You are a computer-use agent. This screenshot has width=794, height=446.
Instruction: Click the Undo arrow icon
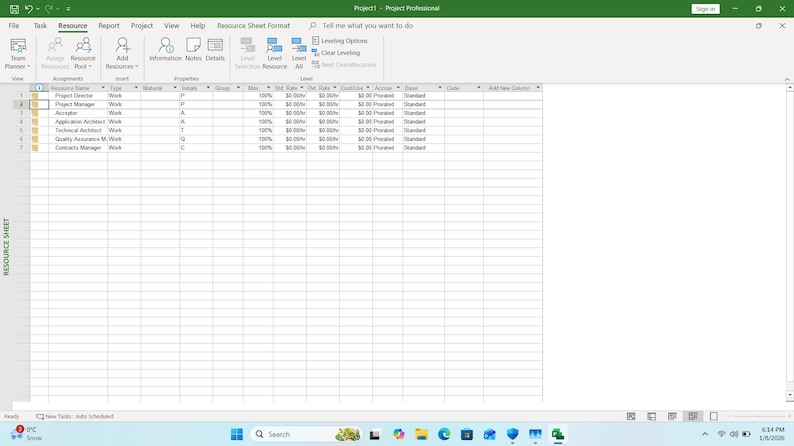click(x=29, y=9)
